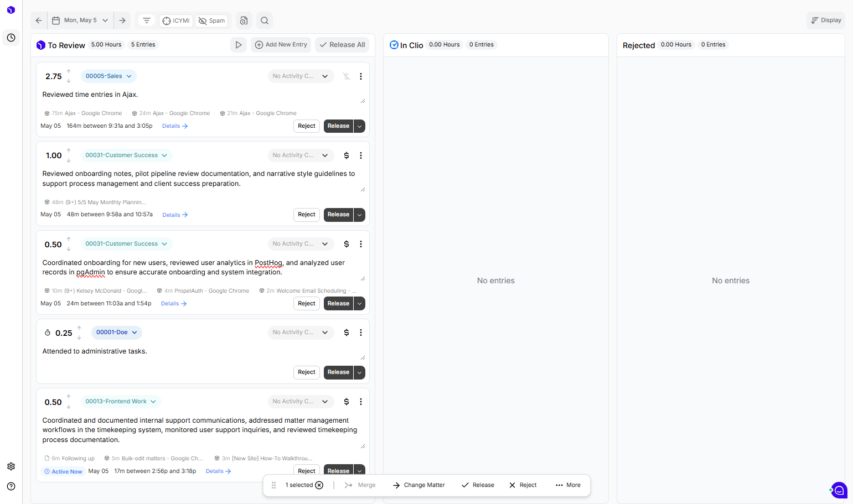853x504 pixels.
Task: Open more options for 00001-Doe entry
Action: click(361, 332)
